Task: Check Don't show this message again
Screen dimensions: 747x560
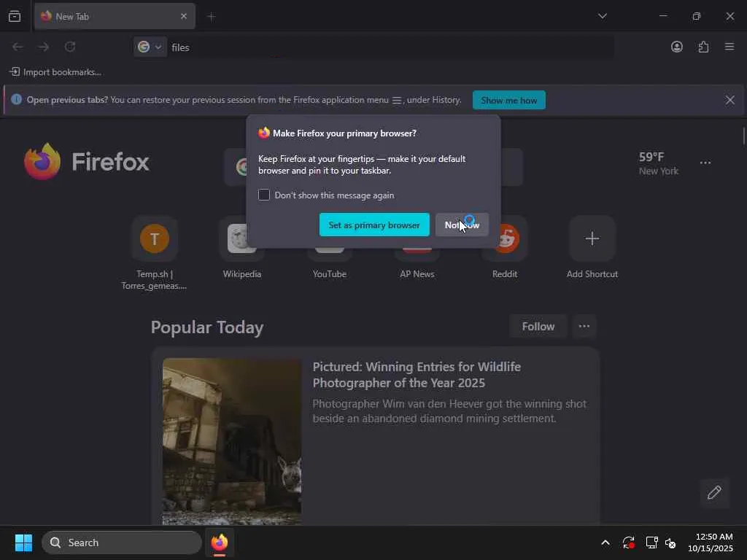Action: click(264, 195)
